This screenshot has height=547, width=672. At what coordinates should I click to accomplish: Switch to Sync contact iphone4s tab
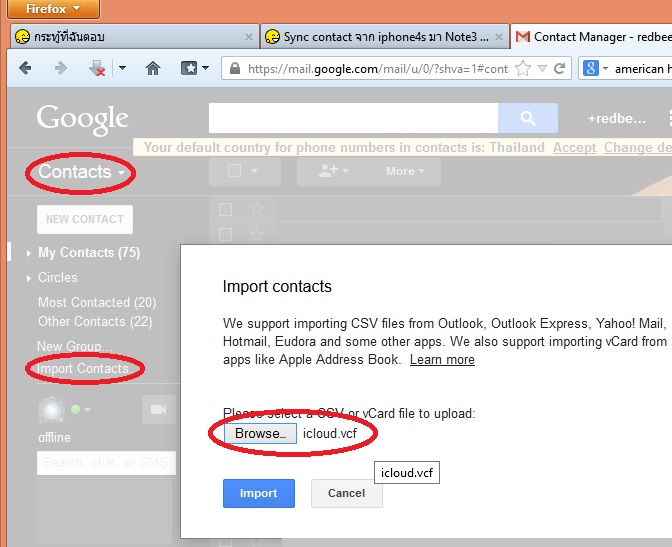click(x=384, y=37)
